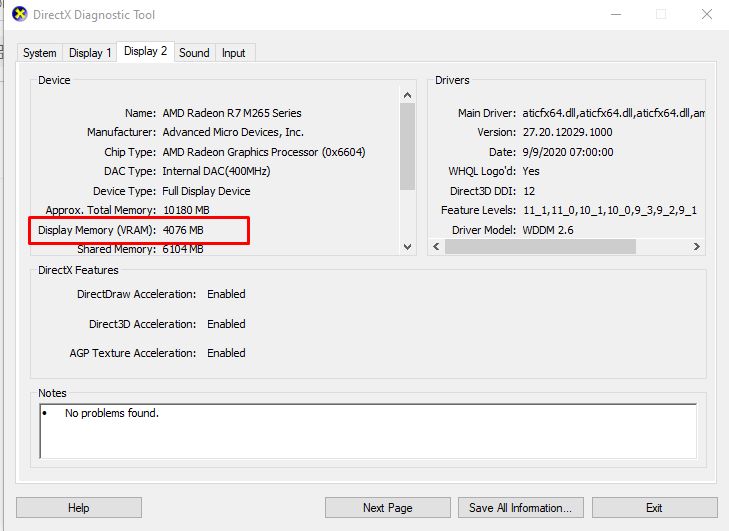The image size is (729, 531).
Task: Click the WDDM 2.6 driver model value
Action: 548,230
